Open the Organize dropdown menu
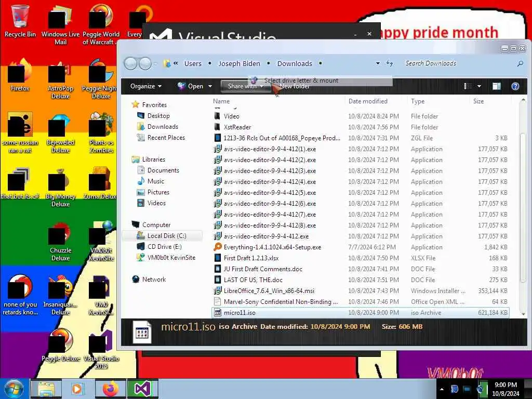This screenshot has width=532, height=399. (146, 86)
